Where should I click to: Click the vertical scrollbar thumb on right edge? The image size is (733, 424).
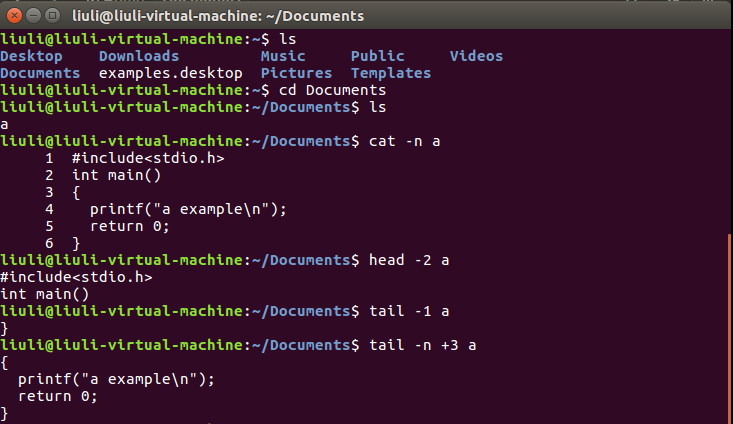coord(730,327)
